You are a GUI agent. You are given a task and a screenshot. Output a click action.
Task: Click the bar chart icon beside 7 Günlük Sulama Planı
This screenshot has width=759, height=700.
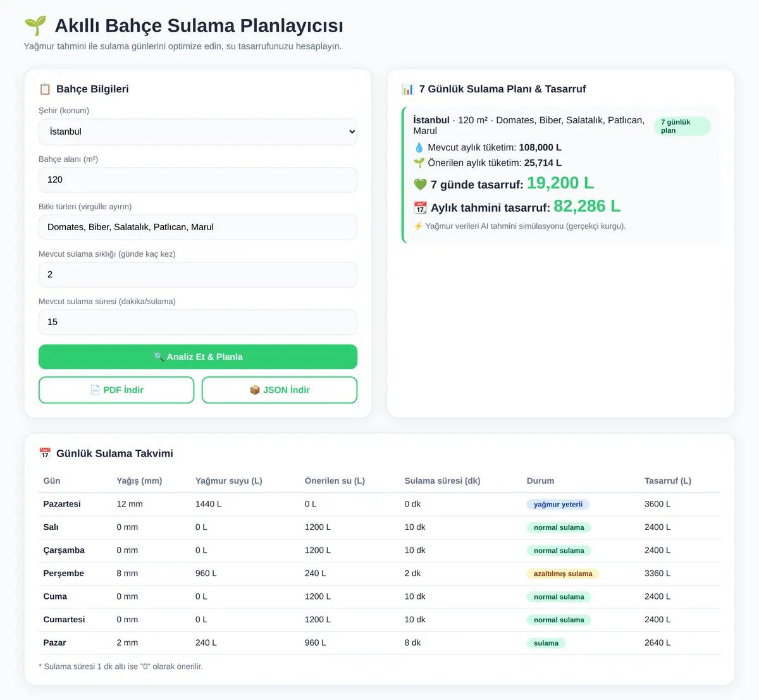(408, 89)
